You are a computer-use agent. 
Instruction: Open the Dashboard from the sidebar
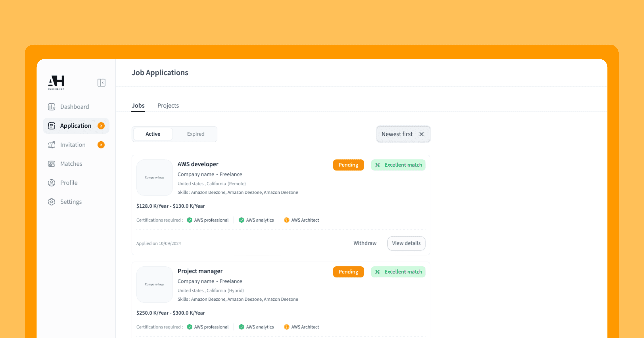pos(74,106)
